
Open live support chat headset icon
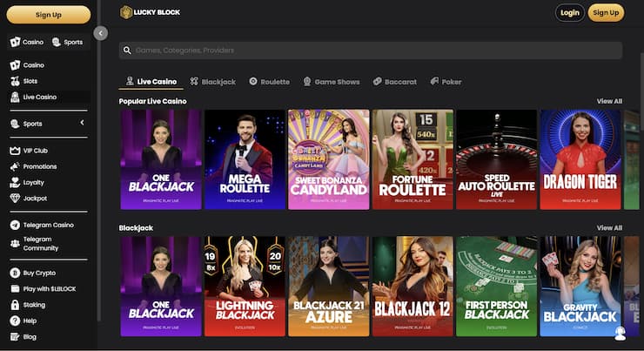pyautogui.click(x=621, y=333)
